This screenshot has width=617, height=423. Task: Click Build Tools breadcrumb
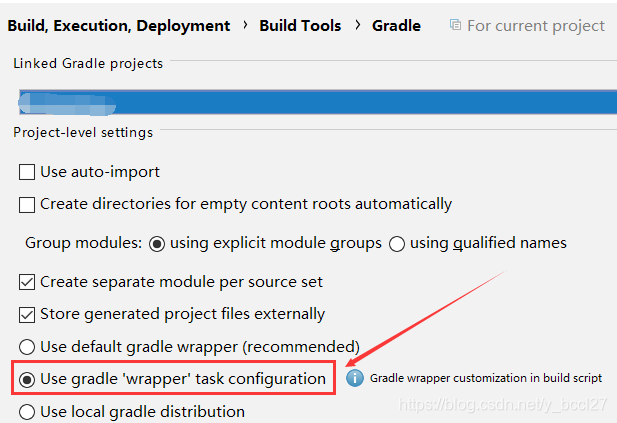300,26
